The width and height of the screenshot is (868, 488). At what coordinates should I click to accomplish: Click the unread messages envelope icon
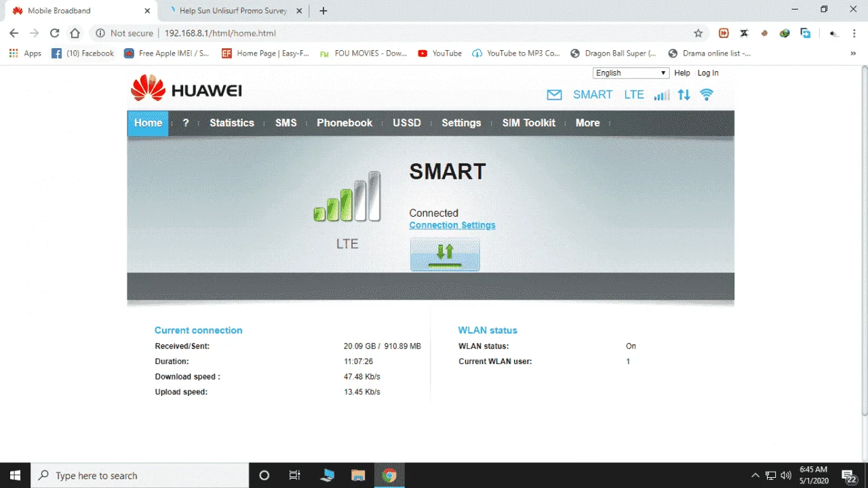(554, 95)
